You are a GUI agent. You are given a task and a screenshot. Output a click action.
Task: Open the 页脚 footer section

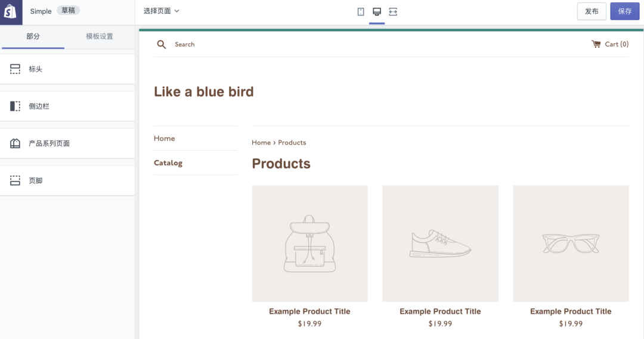click(67, 180)
